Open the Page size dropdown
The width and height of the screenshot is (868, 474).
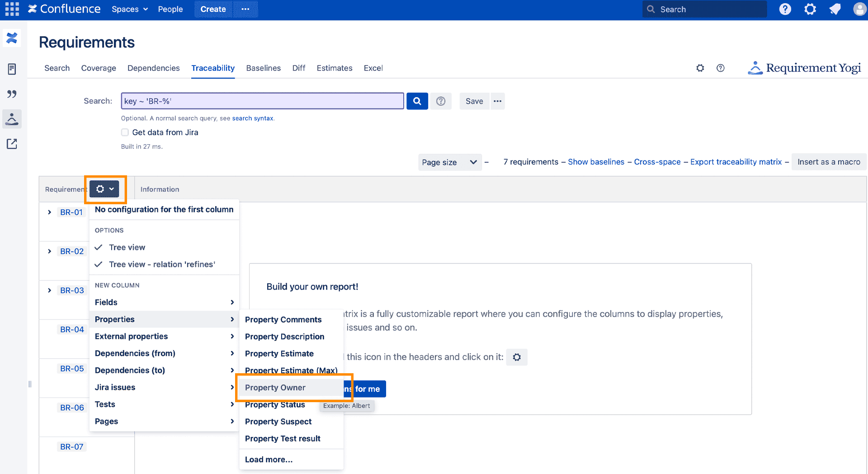(x=449, y=162)
